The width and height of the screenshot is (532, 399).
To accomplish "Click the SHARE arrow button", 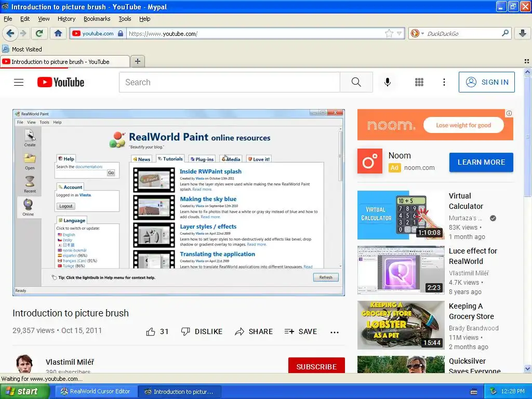I will [254, 331].
